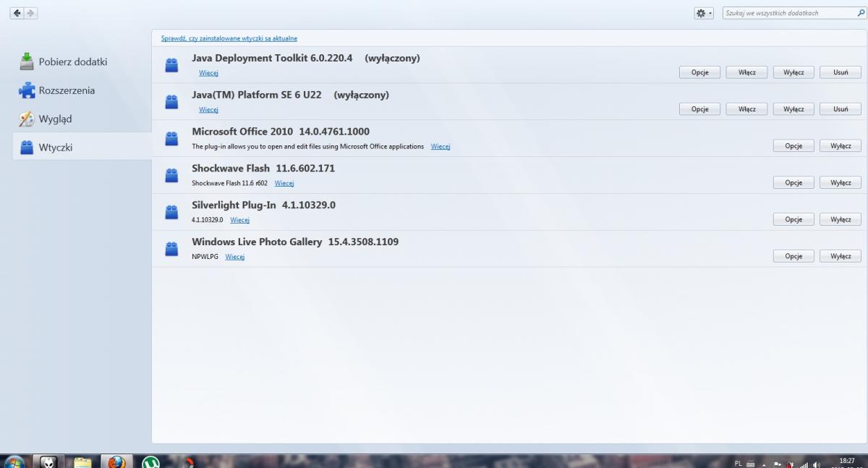868x468 pixels.
Task: Click the Firefox icon in taskbar
Action: pyautogui.click(x=116, y=461)
